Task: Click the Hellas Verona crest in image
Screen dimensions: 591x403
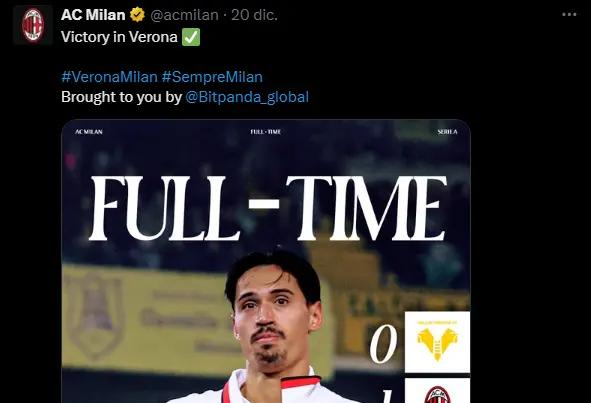Action: click(x=437, y=342)
